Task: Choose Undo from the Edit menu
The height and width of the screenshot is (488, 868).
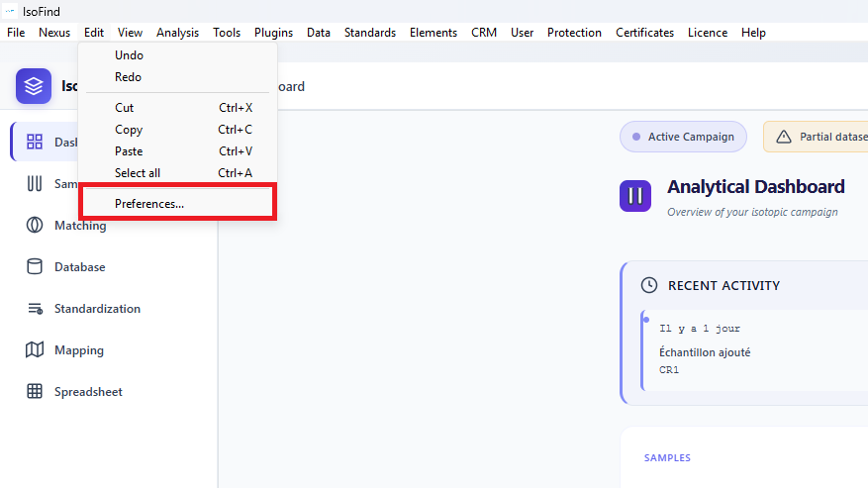Action: coord(177,55)
